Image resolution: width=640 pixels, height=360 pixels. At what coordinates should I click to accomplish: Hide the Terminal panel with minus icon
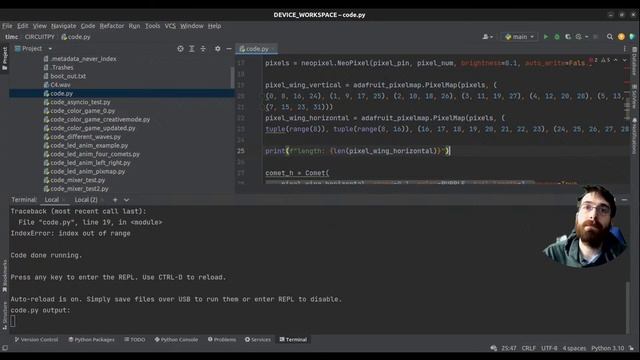click(x=624, y=200)
